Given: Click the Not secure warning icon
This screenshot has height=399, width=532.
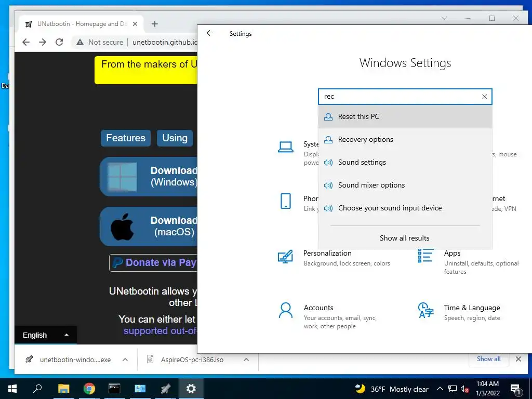Looking at the screenshot, I should click(x=79, y=43).
